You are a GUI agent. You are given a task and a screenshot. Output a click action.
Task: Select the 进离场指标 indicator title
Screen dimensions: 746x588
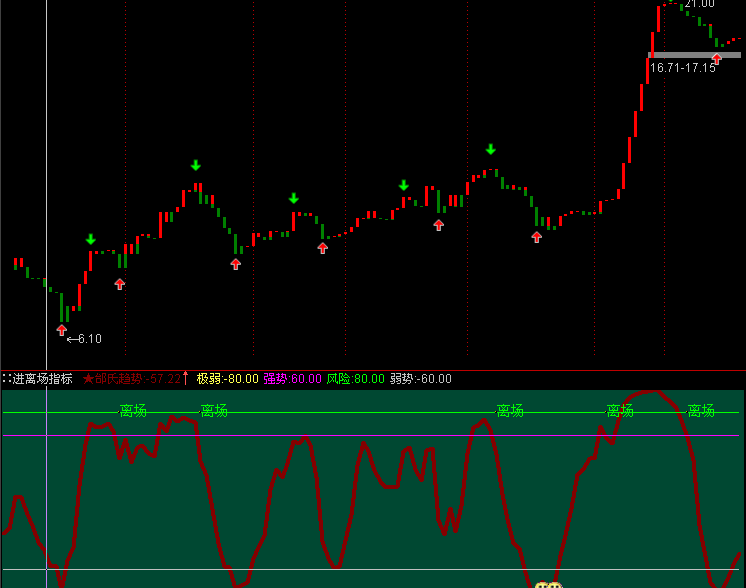pyautogui.click(x=42, y=379)
